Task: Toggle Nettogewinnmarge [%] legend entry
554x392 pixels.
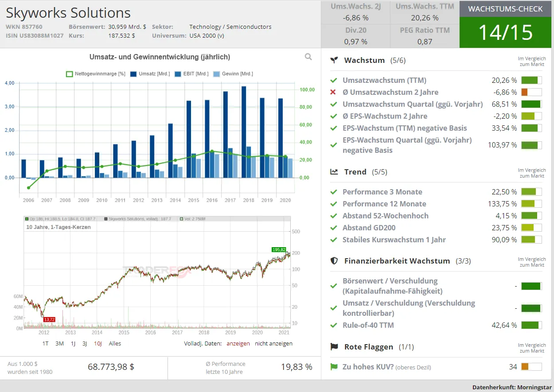Action: point(96,74)
